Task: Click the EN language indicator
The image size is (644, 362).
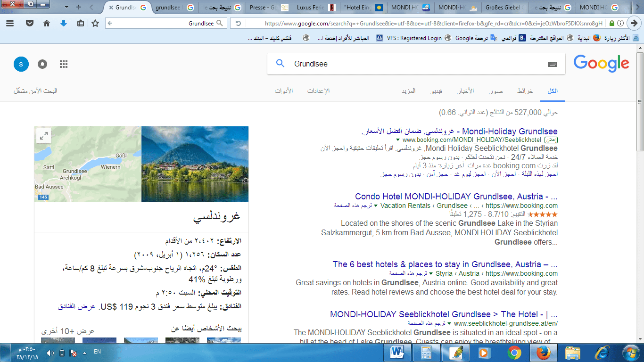Action: (98, 352)
